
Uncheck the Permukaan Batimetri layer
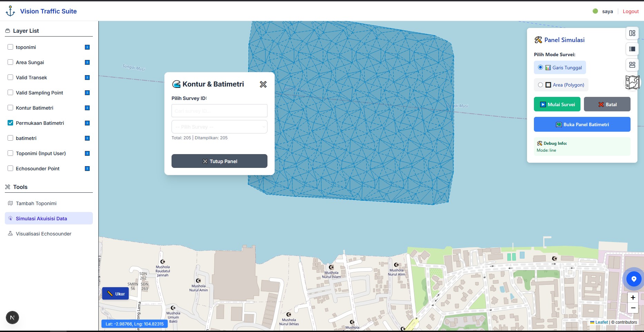[x=10, y=123]
